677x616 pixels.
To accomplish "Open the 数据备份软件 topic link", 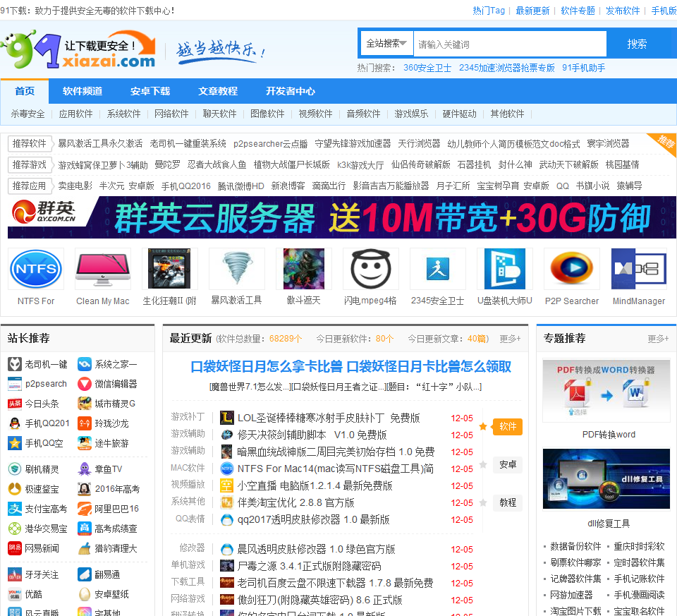I will (x=575, y=546).
